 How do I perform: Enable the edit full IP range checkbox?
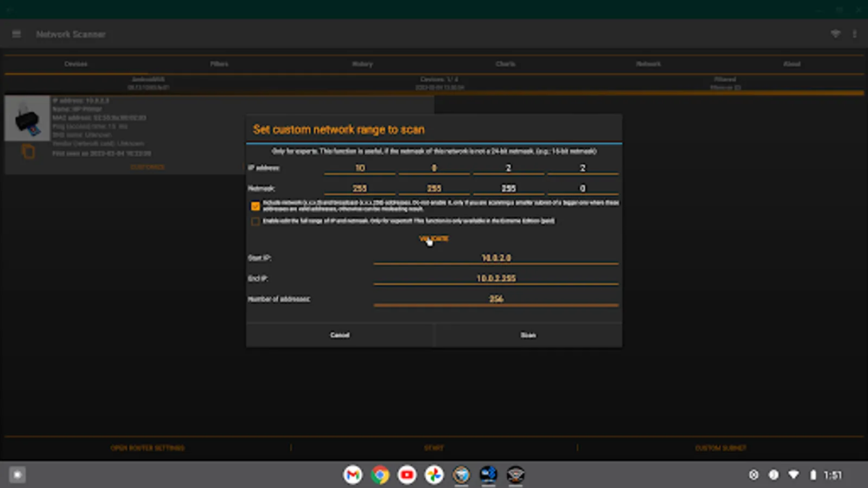click(x=256, y=221)
